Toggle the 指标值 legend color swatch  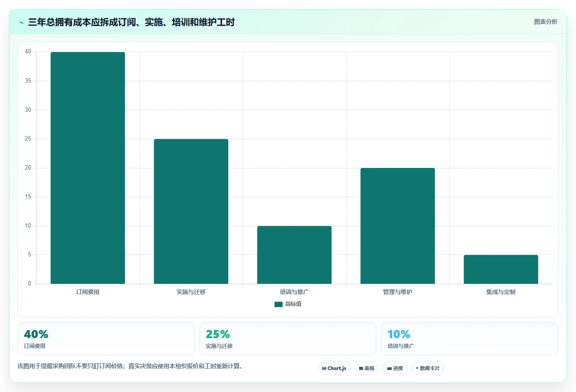tap(279, 304)
